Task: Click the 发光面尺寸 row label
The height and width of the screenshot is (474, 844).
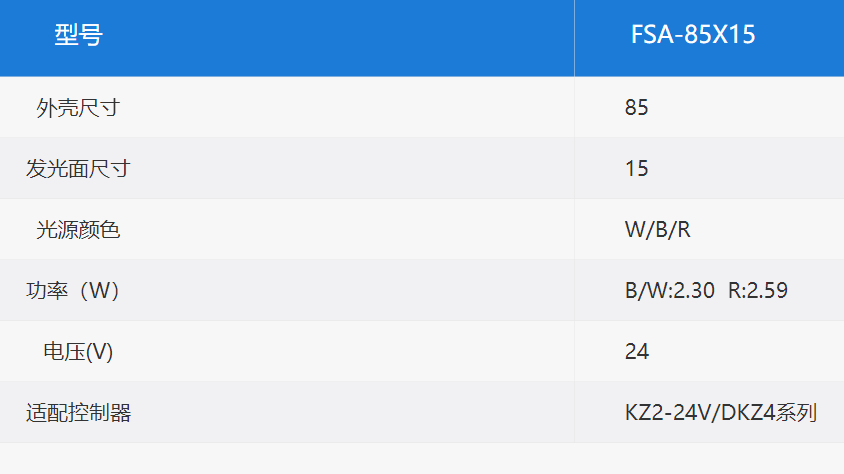Action: pos(78,168)
